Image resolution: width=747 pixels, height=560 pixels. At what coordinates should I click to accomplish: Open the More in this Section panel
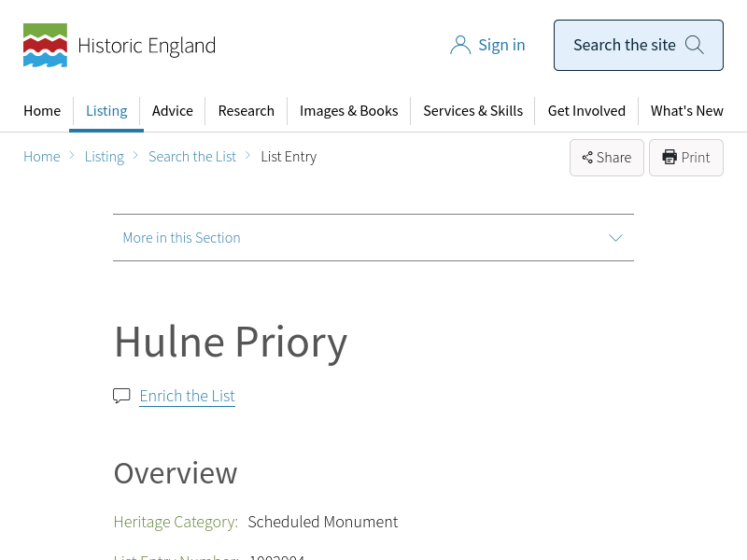pyautogui.click(x=181, y=238)
